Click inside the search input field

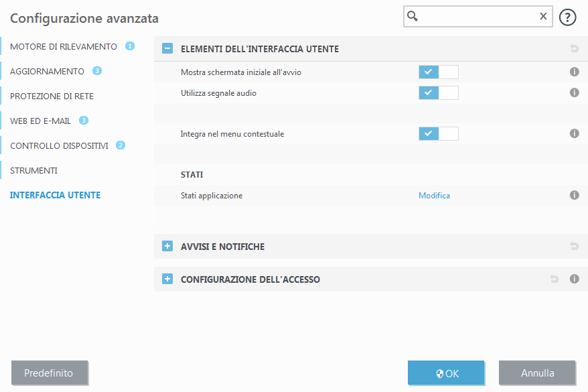click(x=475, y=16)
